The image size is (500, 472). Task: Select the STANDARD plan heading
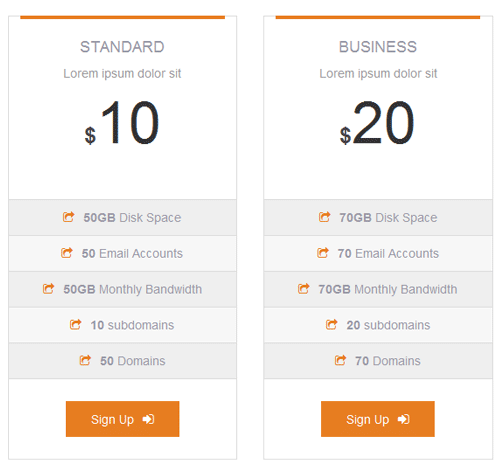122,47
